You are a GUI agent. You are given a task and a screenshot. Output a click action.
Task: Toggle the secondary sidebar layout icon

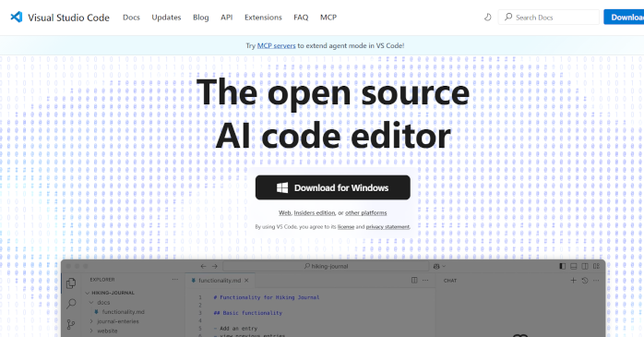[x=585, y=266]
